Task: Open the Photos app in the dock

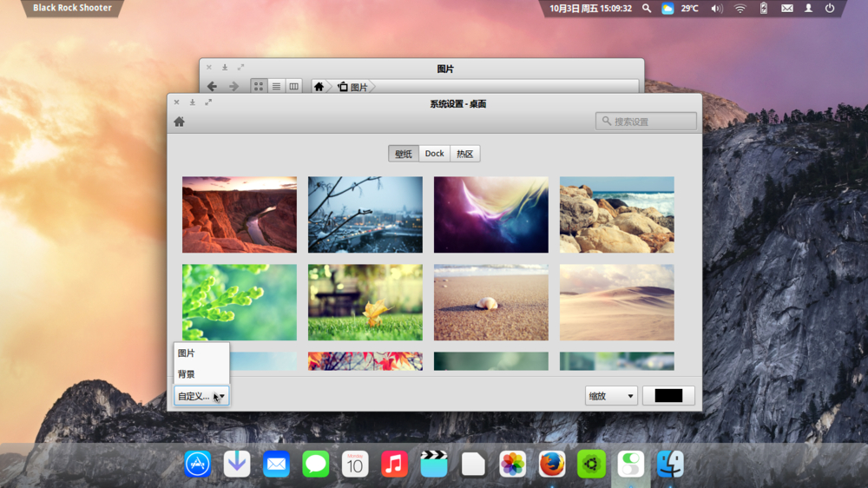Action: coord(512,464)
